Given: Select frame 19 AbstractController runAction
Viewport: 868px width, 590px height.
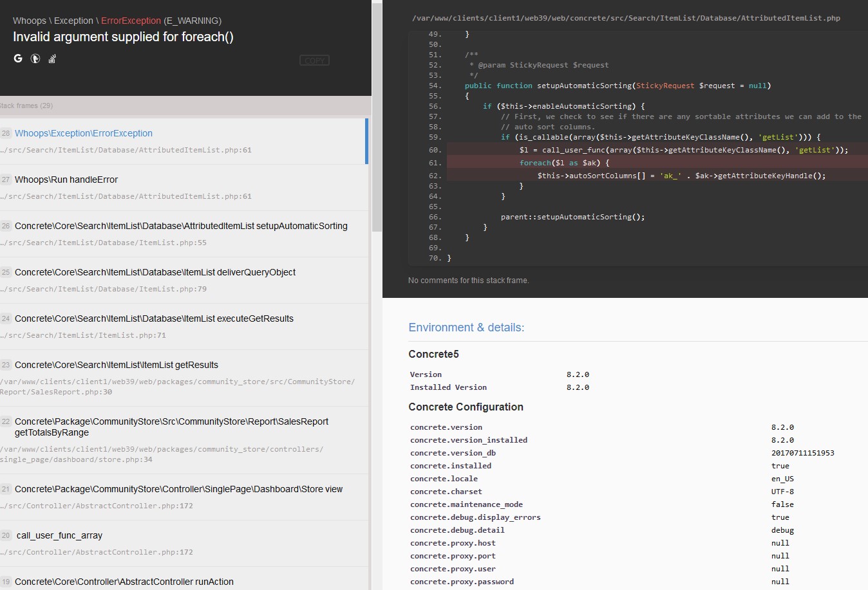Looking at the screenshot, I should (126, 582).
